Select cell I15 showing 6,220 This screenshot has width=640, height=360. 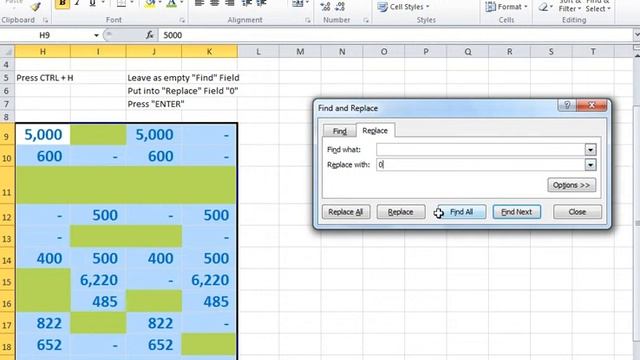pyautogui.click(x=98, y=280)
